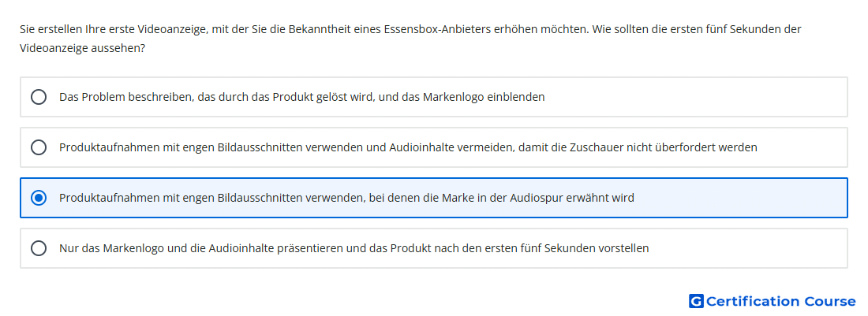This screenshot has height=316, width=868.
Task: Choose answer text ending 'nicht überfordert werden'
Action: point(408,147)
